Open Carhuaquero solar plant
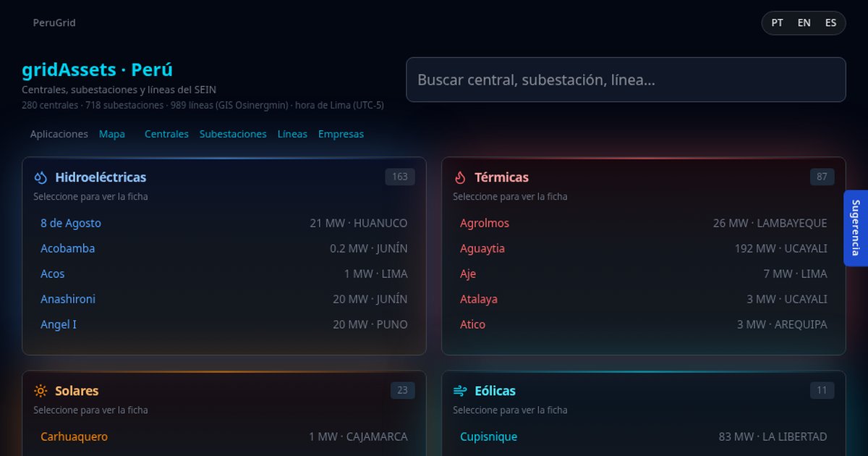 [74, 436]
